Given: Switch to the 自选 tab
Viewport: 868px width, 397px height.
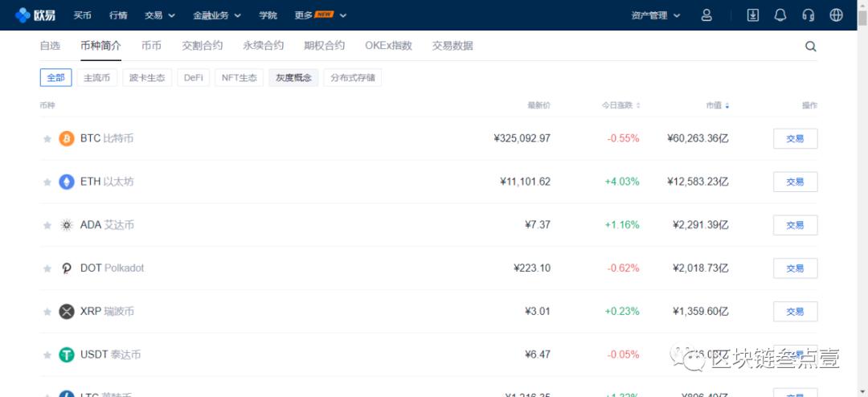Looking at the screenshot, I should [x=50, y=45].
